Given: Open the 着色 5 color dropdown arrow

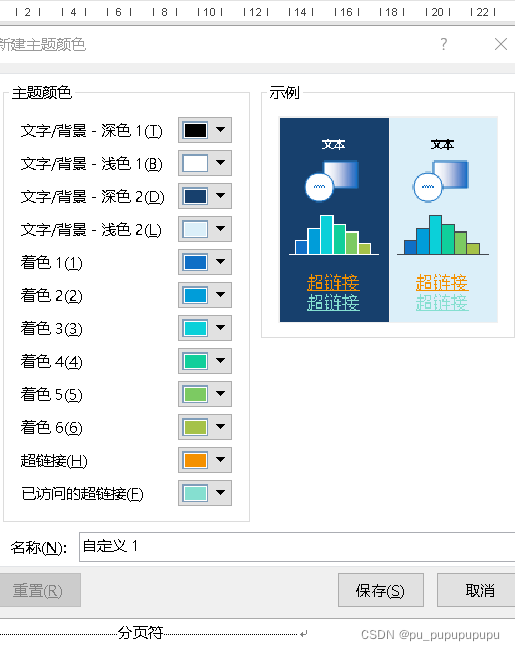Looking at the screenshot, I should click(221, 394).
